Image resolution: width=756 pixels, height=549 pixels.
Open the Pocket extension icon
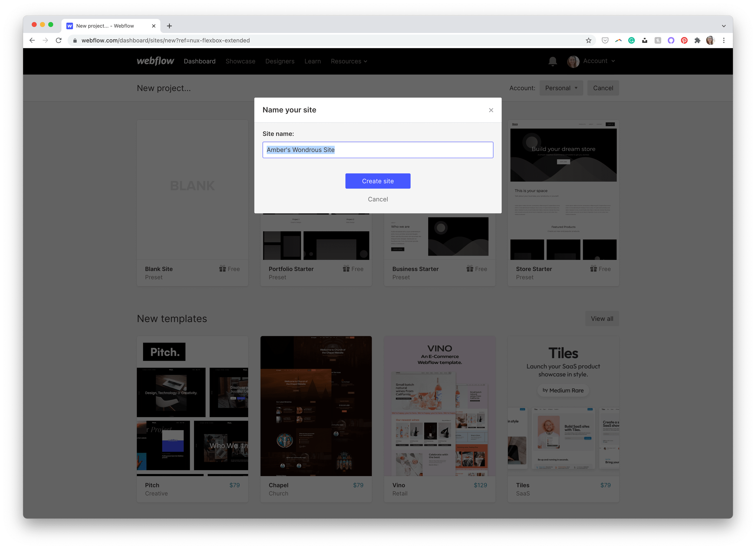[x=605, y=40]
